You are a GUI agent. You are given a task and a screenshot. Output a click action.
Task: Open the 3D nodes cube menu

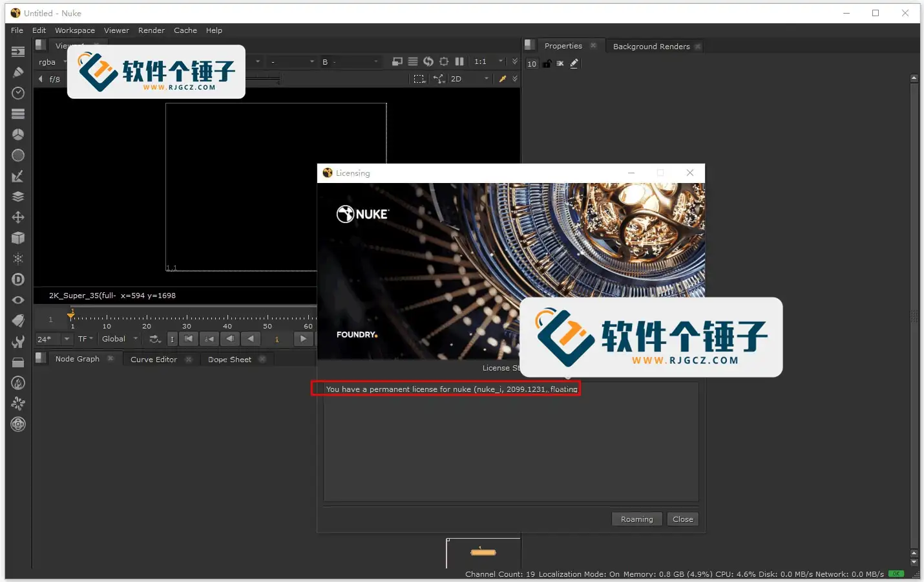point(18,238)
